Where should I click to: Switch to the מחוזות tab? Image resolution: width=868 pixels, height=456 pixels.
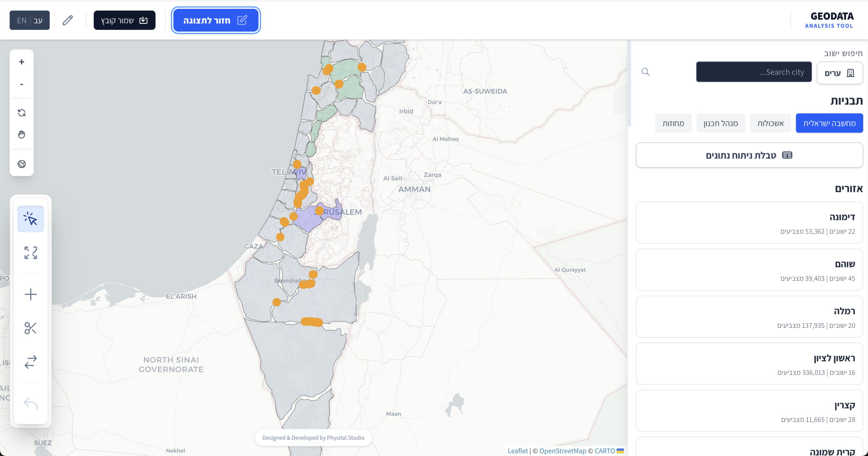click(673, 123)
